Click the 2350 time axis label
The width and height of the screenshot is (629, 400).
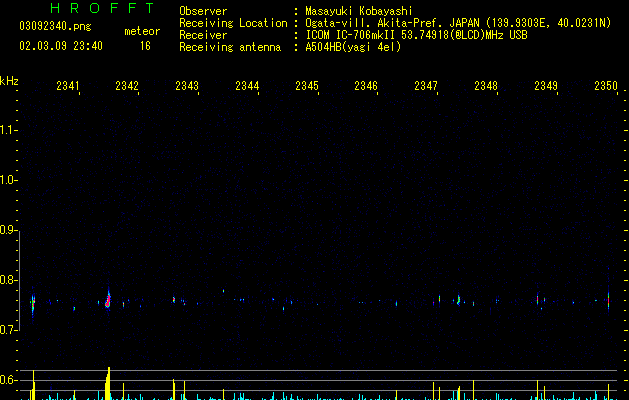606,86
